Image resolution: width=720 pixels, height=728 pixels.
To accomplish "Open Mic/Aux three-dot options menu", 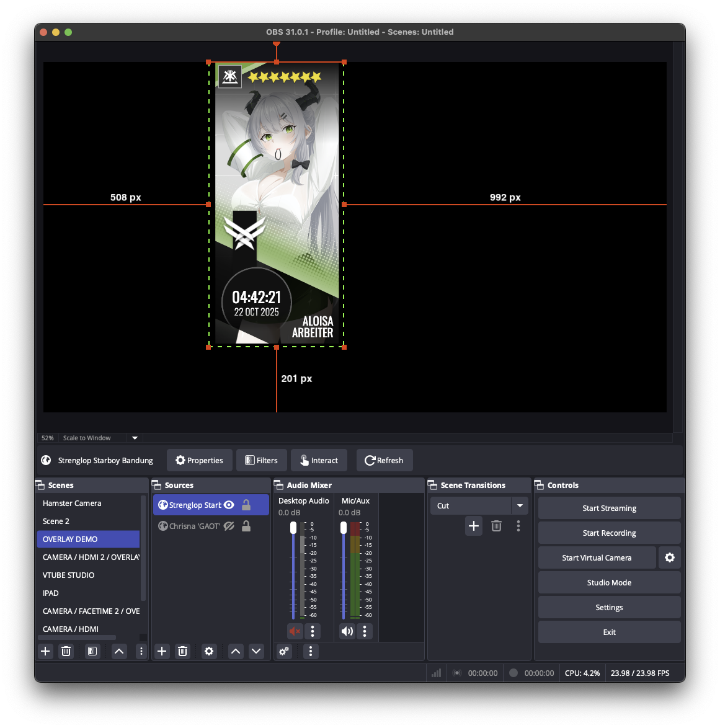I will 365,631.
